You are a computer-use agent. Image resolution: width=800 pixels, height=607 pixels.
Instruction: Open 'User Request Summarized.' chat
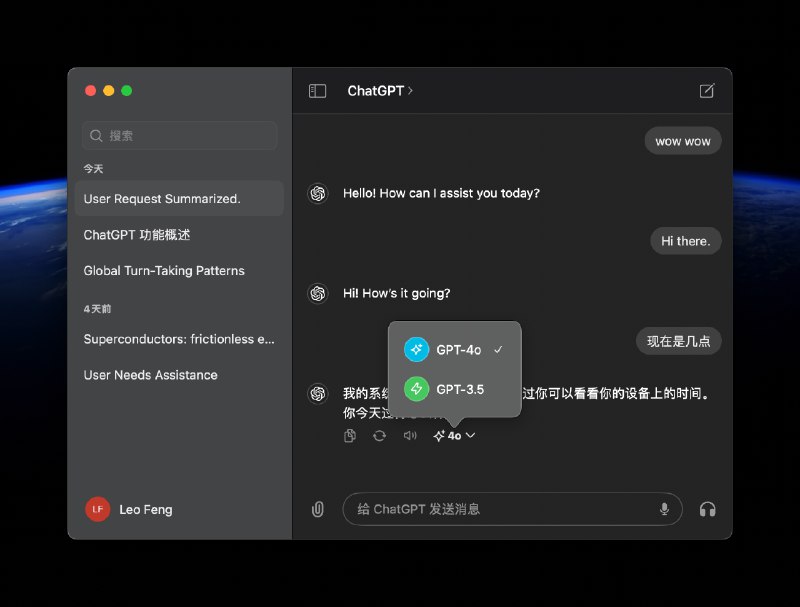(179, 198)
